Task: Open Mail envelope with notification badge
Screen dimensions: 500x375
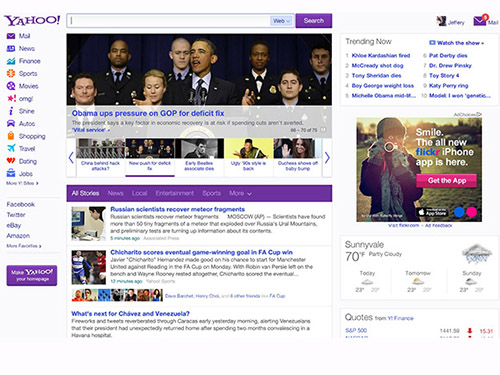Action: (480, 21)
